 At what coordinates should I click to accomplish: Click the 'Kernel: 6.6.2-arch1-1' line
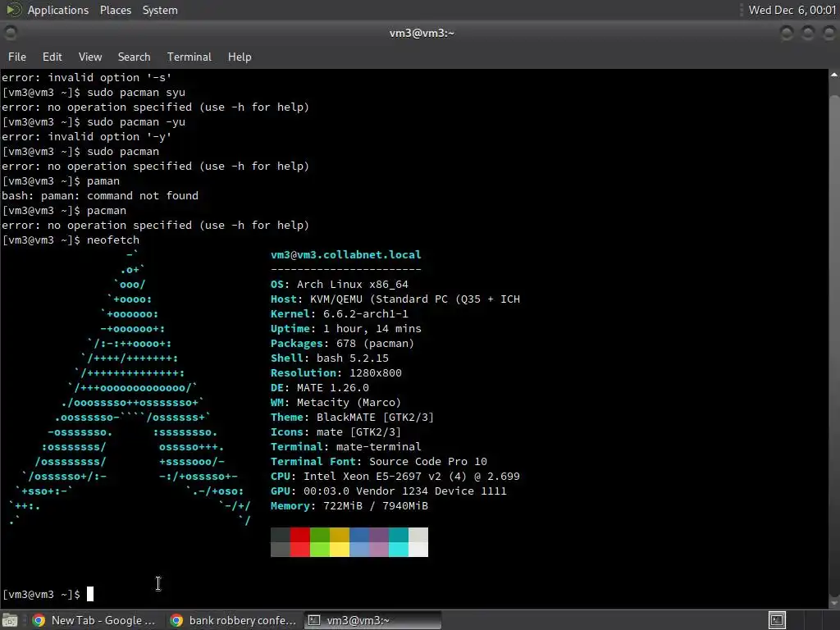point(340,314)
